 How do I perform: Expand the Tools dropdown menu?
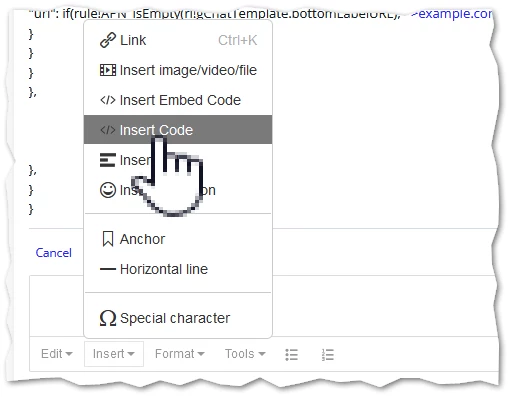245,354
